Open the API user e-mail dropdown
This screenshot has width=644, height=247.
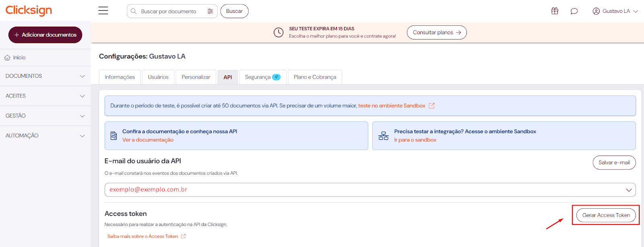370,190
